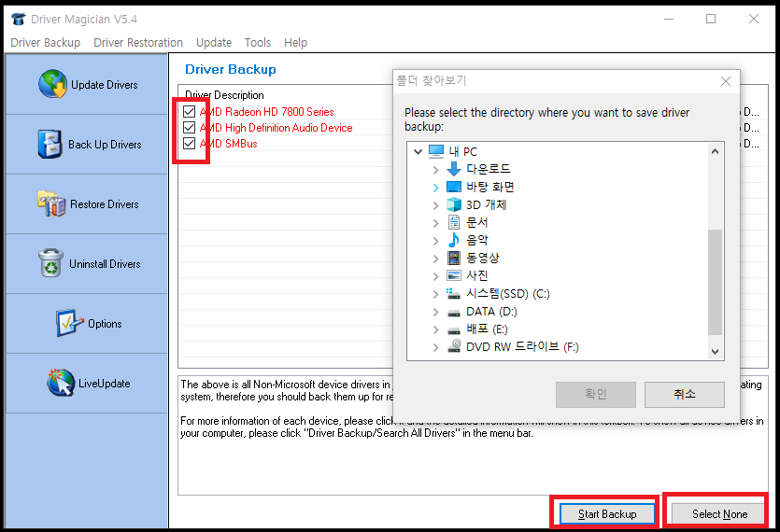Select the AMD SMBus row text
This screenshot has height=532, width=780.
tap(228, 144)
